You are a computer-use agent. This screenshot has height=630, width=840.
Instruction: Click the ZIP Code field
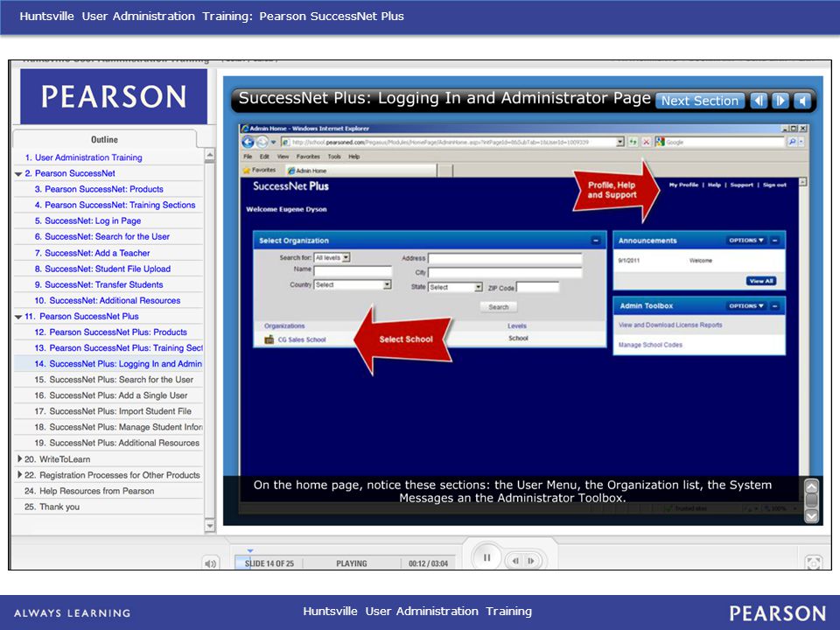538,287
